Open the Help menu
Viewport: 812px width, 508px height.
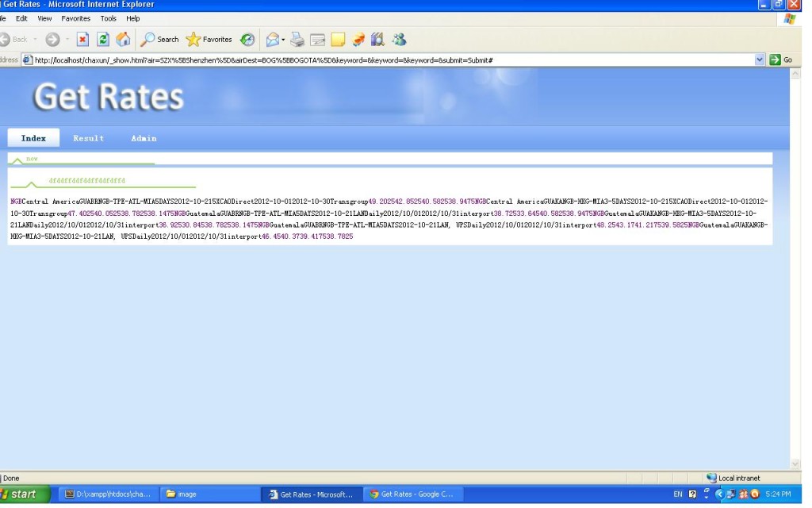pos(133,19)
